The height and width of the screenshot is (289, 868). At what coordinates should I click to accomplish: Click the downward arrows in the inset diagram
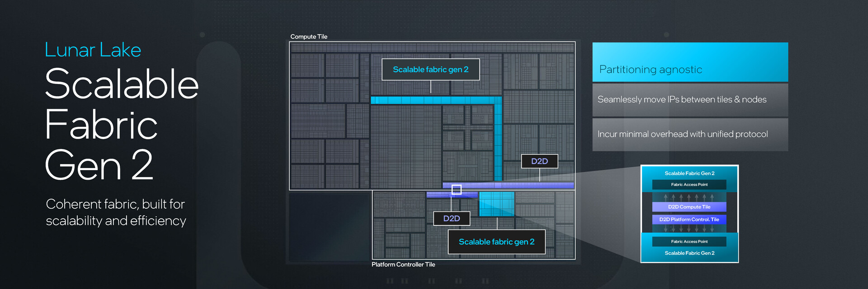[x=689, y=229]
